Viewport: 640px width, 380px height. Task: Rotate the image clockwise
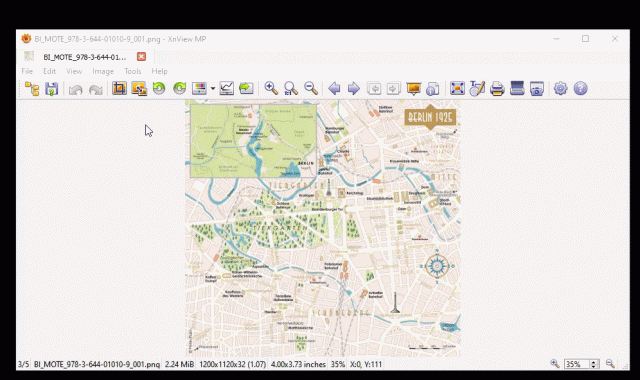click(179, 89)
